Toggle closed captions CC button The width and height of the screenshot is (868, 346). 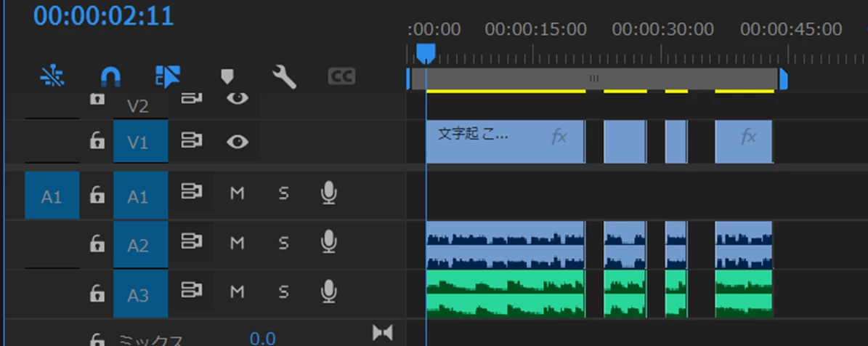(x=341, y=76)
